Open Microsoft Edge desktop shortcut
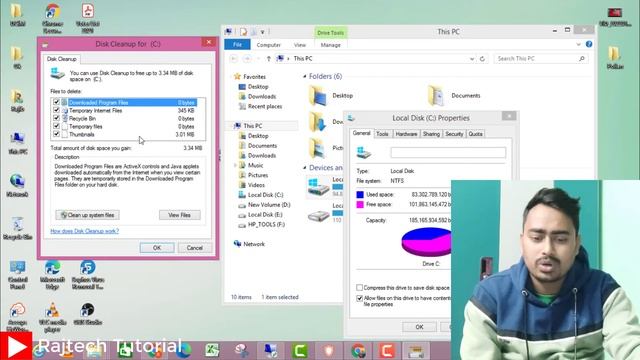Viewport: 640px width, 360px height. [x=52, y=275]
